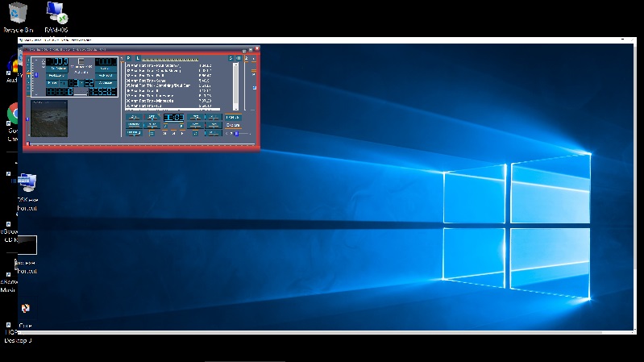The image size is (644, 362).
Task: Pause playback with the II button
Action: pos(239,58)
